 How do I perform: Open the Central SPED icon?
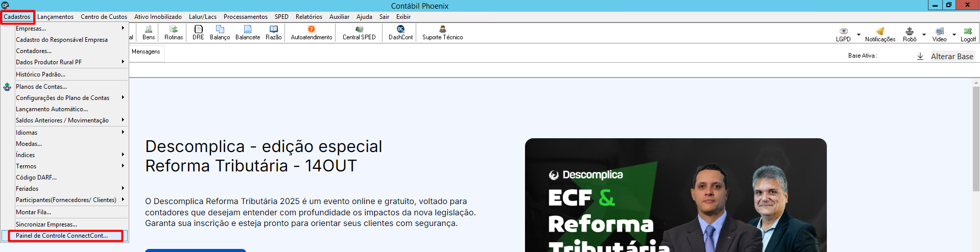point(359,33)
